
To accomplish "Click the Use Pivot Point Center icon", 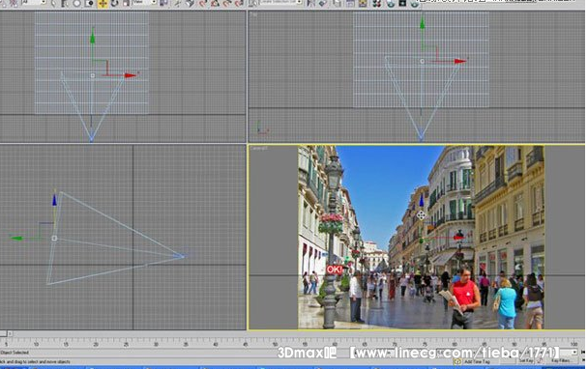I will (x=163, y=4).
